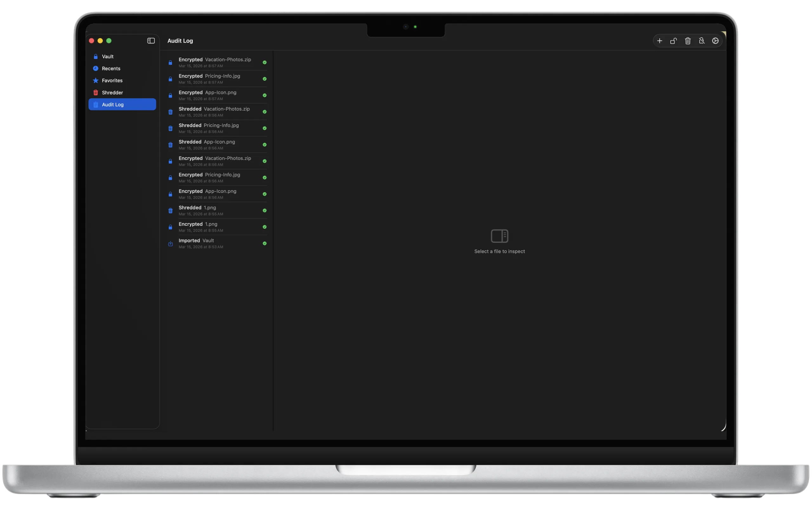Click the lock icon on the Encrypted 1.png row
This screenshot has height=507, width=812.
[x=170, y=227]
